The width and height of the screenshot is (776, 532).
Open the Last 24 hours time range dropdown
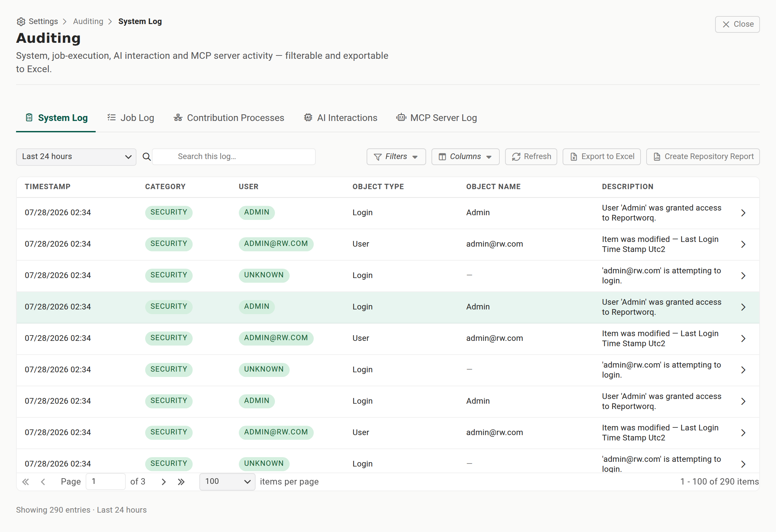coord(76,157)
